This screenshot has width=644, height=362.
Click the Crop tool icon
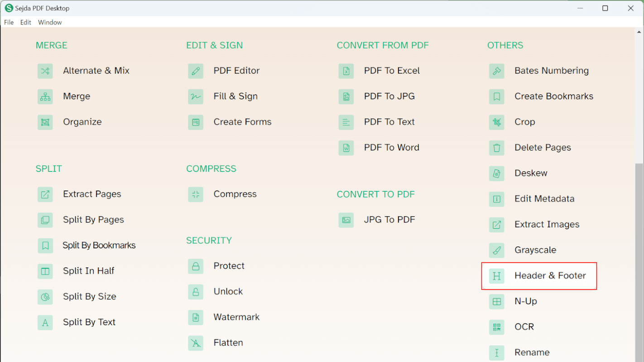pyautogui.click(x=497, y=122)
